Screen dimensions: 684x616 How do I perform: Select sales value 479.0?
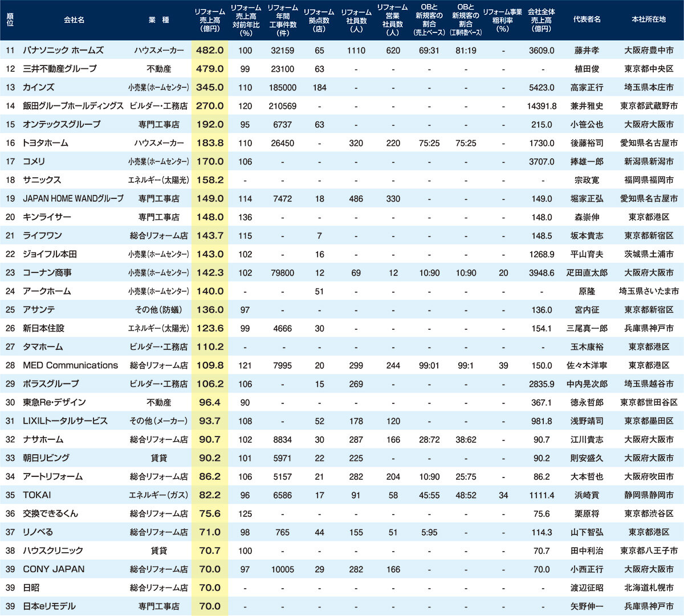[210, 69]
